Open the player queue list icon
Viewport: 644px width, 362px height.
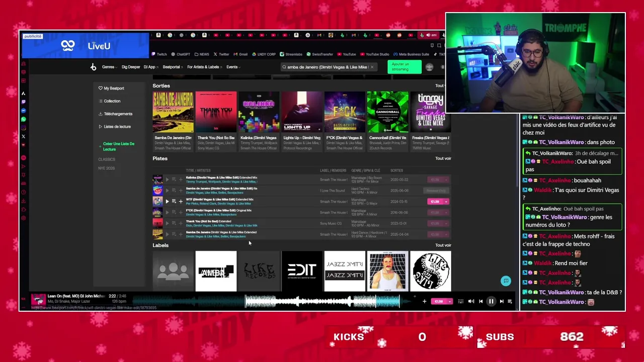[x=510, y=301]
